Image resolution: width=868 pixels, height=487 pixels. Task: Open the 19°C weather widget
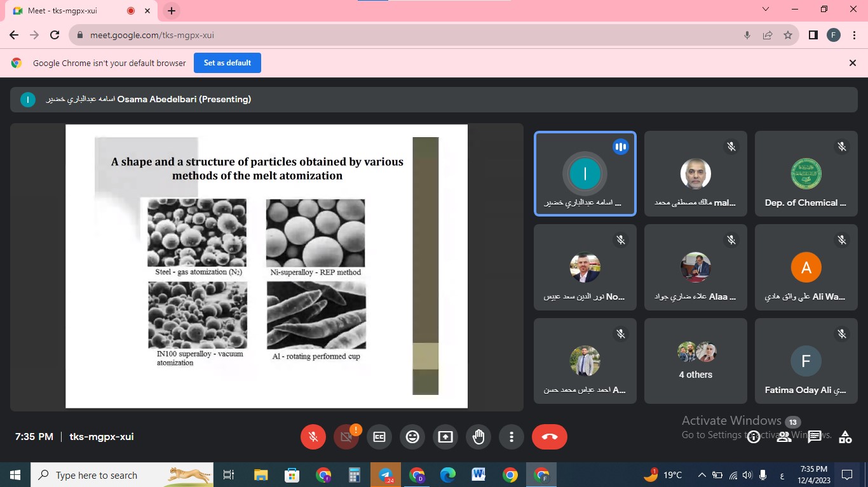coord(663,475)
